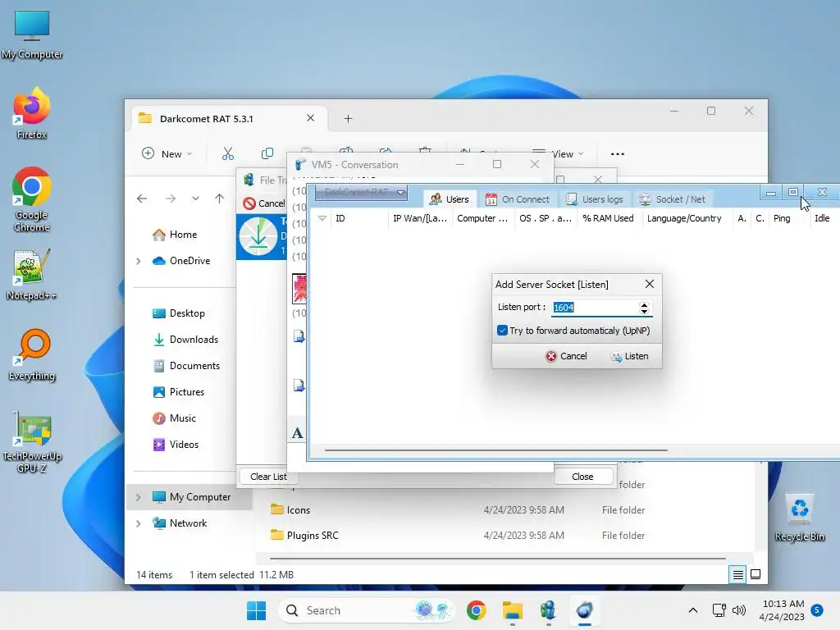
Task: Click the Listen port input field
Action: click(595, 308)
